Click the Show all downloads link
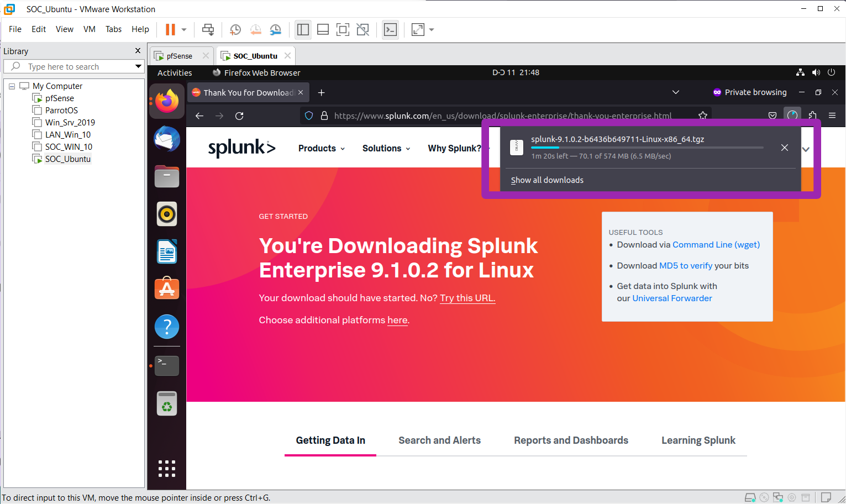Image resolution: width=846 pixels, height=504 pixels. 547,180
